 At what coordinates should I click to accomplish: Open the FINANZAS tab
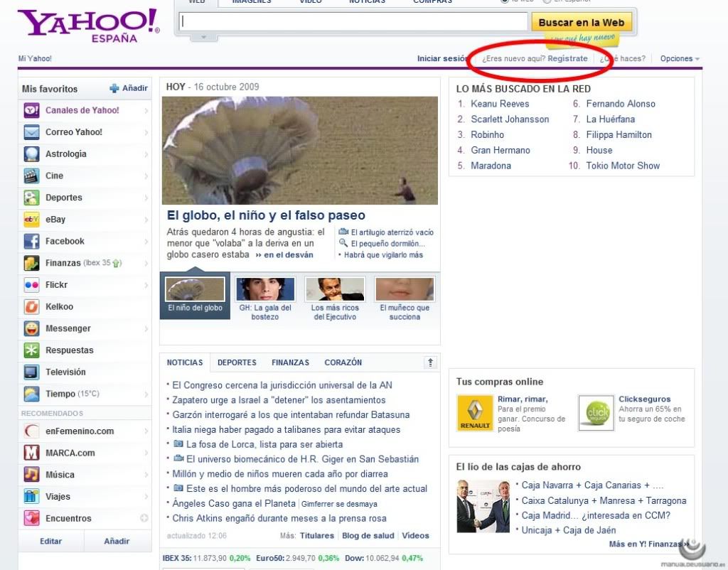tap(290, 362)
